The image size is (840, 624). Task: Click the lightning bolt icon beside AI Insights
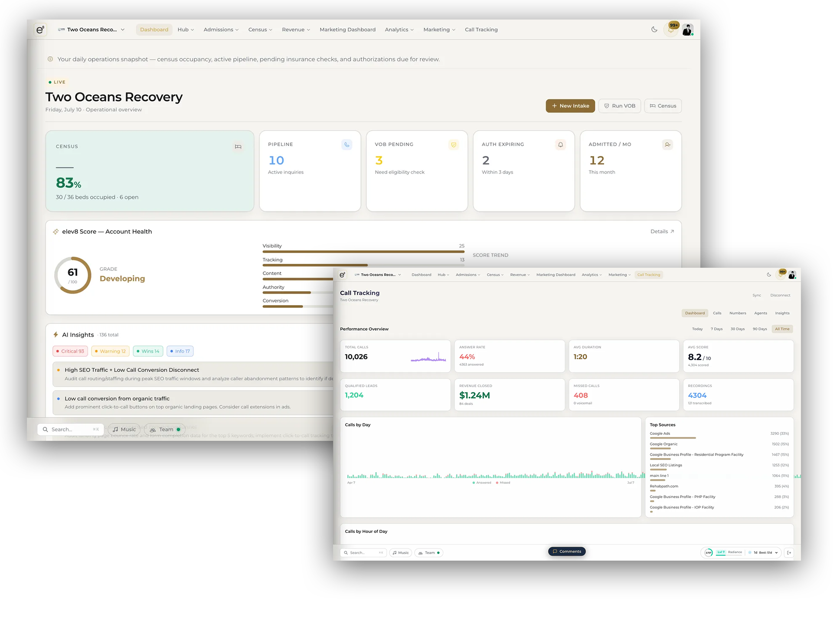click(56, 335)
